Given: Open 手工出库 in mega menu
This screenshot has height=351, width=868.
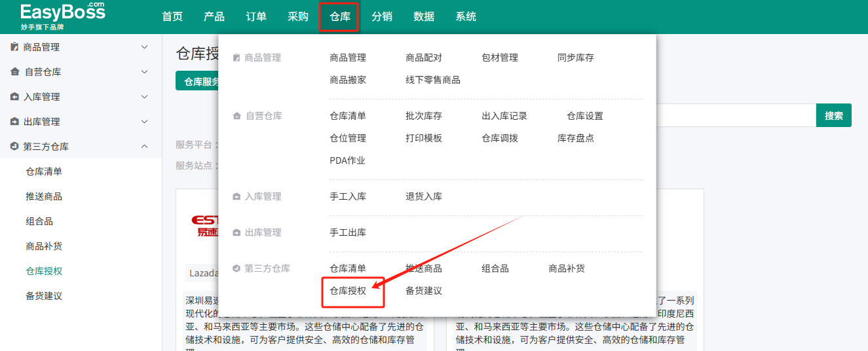Looking at the screenshot, I should (348, 232).
